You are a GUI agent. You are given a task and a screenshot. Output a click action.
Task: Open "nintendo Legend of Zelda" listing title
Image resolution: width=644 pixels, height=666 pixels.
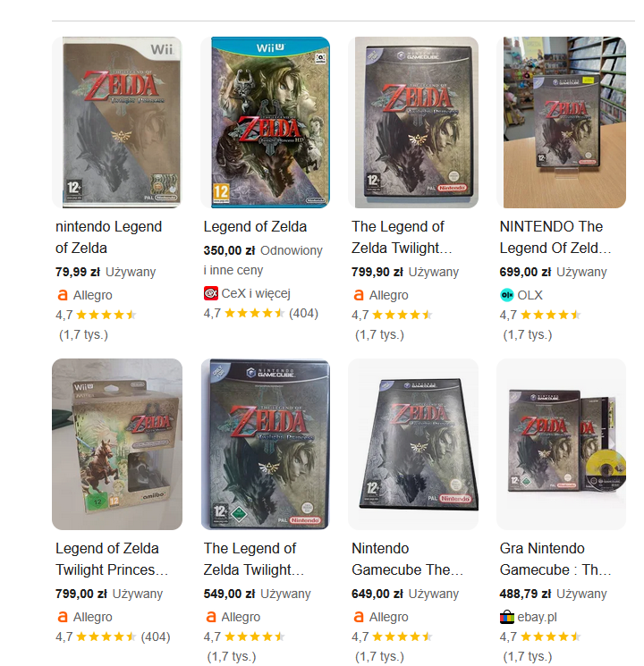coord(108,238)
